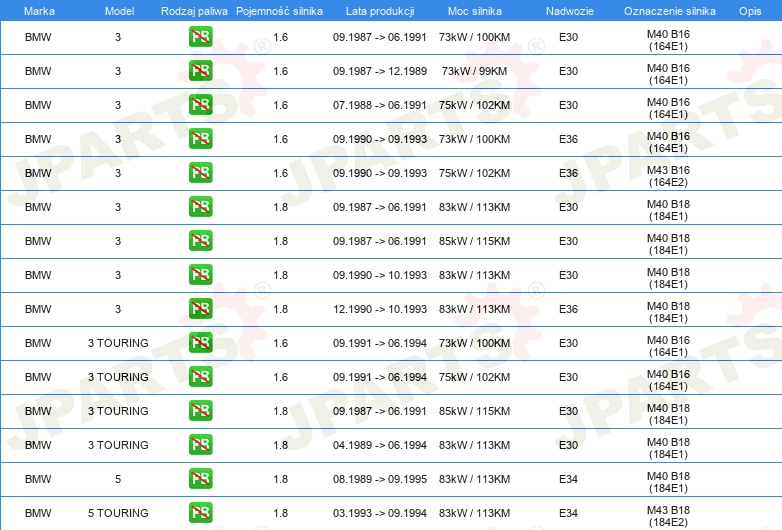This screenshot has width=782, height=530.
Task: Click the Rodzaj paliwa column header
Action: click(x=194, y=11)
